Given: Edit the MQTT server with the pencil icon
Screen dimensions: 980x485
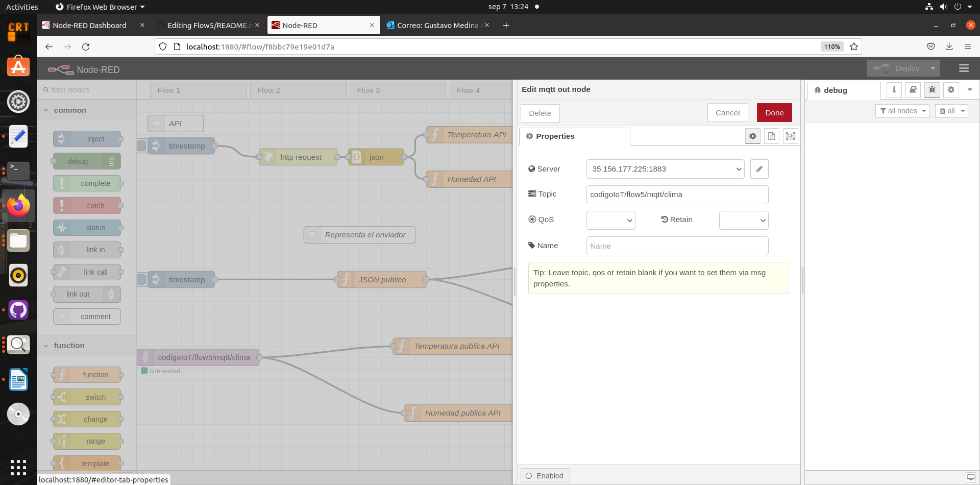Looking at the screenshot, I should [x=759, y=169].
